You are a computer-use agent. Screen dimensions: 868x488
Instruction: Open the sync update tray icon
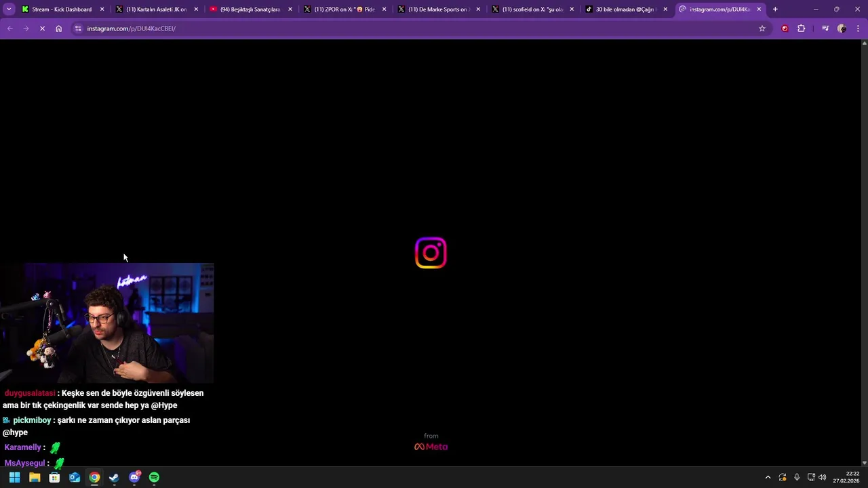click(x=783, y=477)
